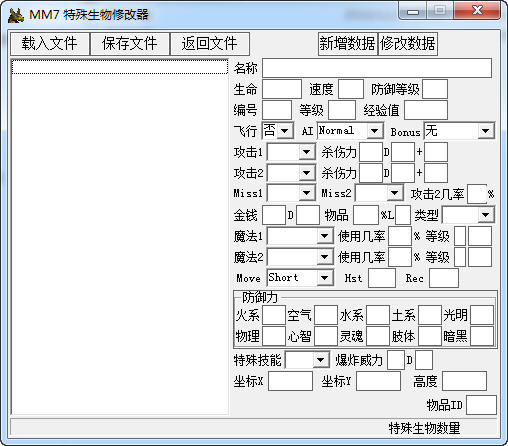Focus the 灵魂 resistance field
Image resolution: width=508 pixels, height=446 pixels.
click(x=378, y=336)
